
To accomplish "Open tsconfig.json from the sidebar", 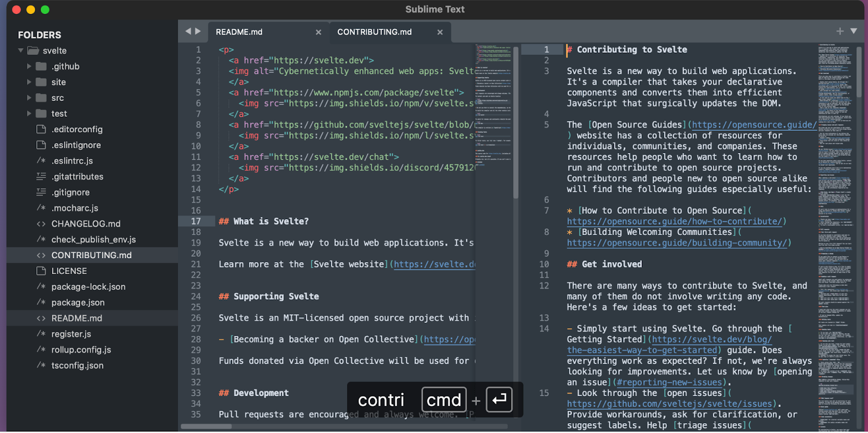I will [78, 365].
